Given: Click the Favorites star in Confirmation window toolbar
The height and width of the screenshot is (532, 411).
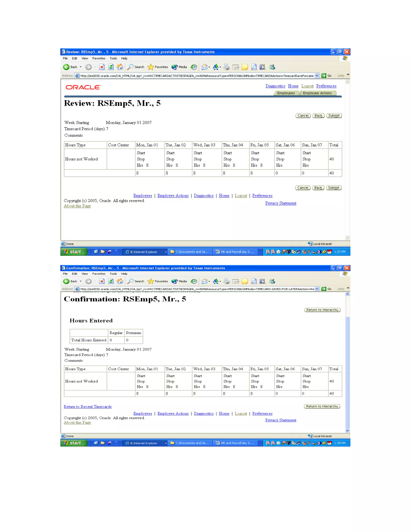Looking at the screenshot, I should [151, 281].
